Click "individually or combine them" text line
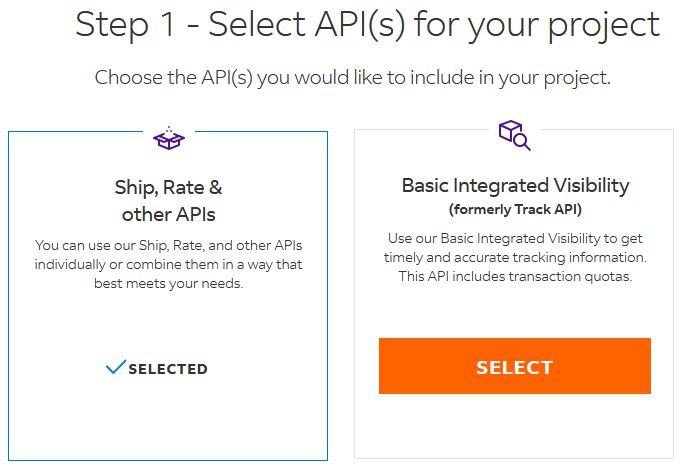Screen dimensions: 685x471 click(168, 264)
